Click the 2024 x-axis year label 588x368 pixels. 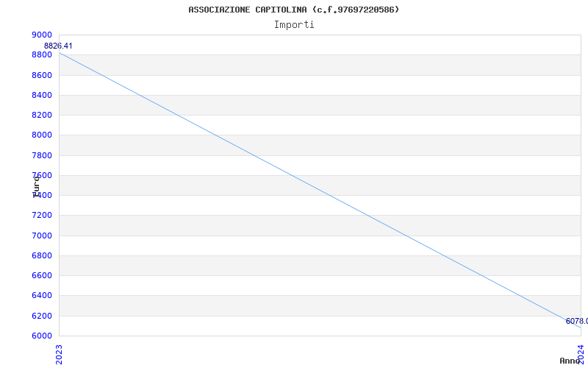581,354
